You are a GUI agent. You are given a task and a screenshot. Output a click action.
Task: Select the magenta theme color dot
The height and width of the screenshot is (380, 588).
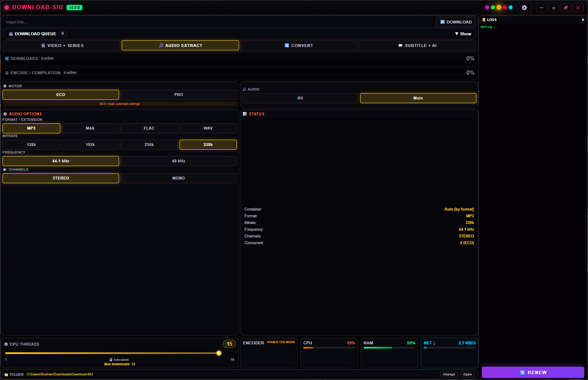(x=487, y=7)
